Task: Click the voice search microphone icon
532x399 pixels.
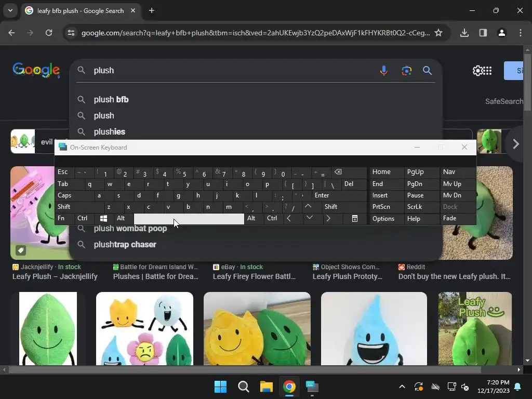Action: (384, 70)
